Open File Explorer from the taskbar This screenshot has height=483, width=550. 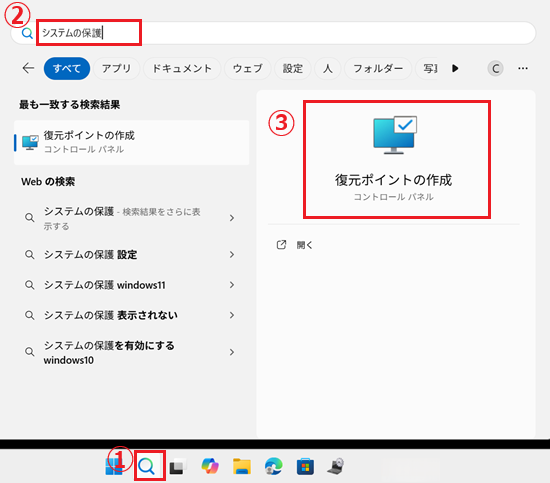[x=242, y=467]
